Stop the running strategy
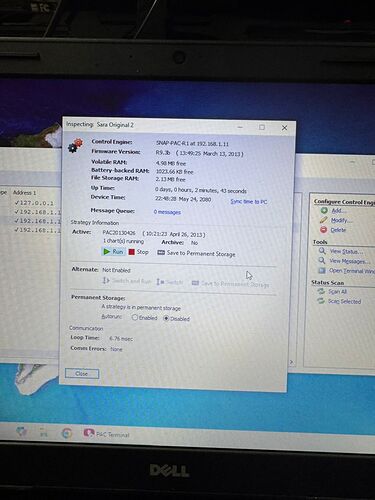 (x=139, y=252)
